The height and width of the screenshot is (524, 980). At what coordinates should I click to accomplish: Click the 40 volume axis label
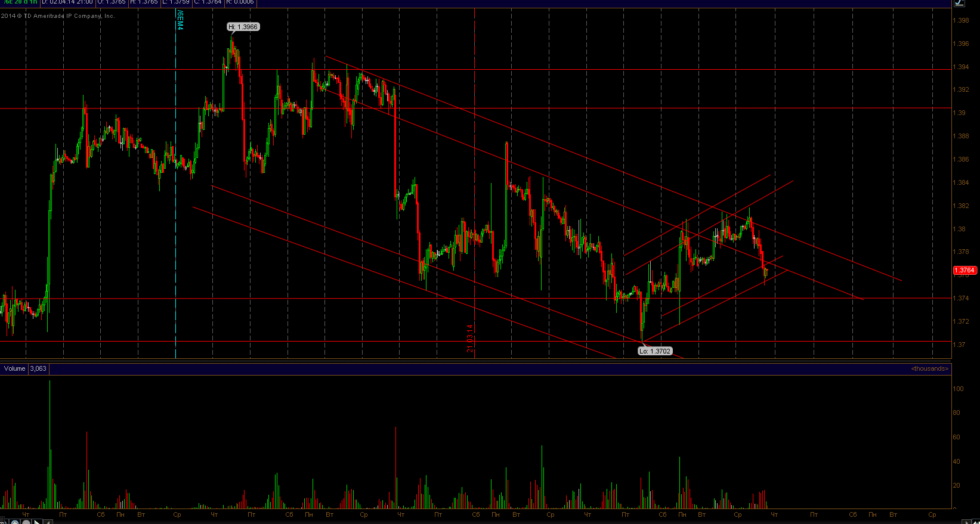(x=957, y=461)
